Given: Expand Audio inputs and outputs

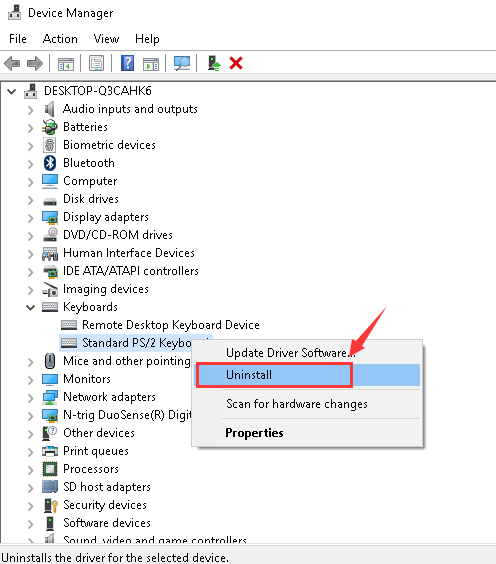Looking at the screenshot, I should 31,109.
